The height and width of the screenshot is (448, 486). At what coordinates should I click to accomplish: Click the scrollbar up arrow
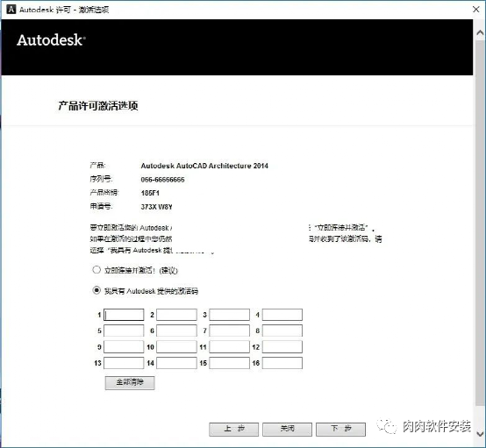[x=480, y=32]
